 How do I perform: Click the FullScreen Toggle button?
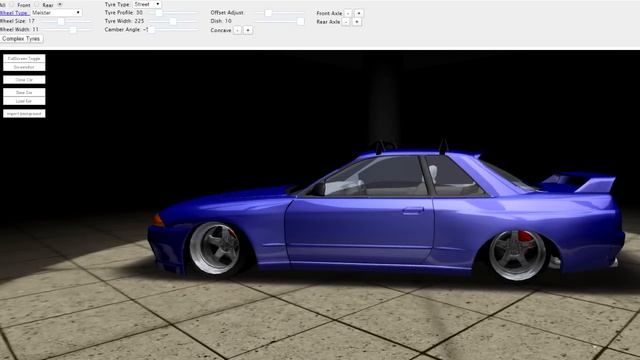click(x=24, y=58)
